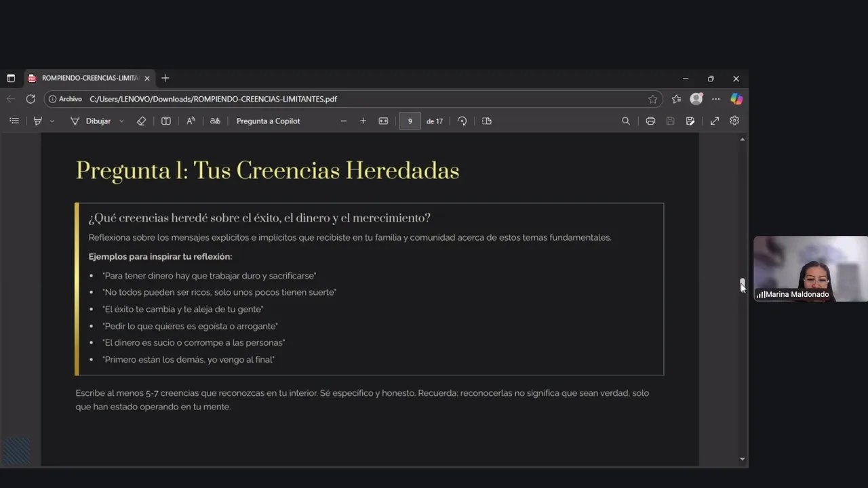Screen dimensions: 868x488
Task: Search within the PDF document
Action: (x=625, y=121)
